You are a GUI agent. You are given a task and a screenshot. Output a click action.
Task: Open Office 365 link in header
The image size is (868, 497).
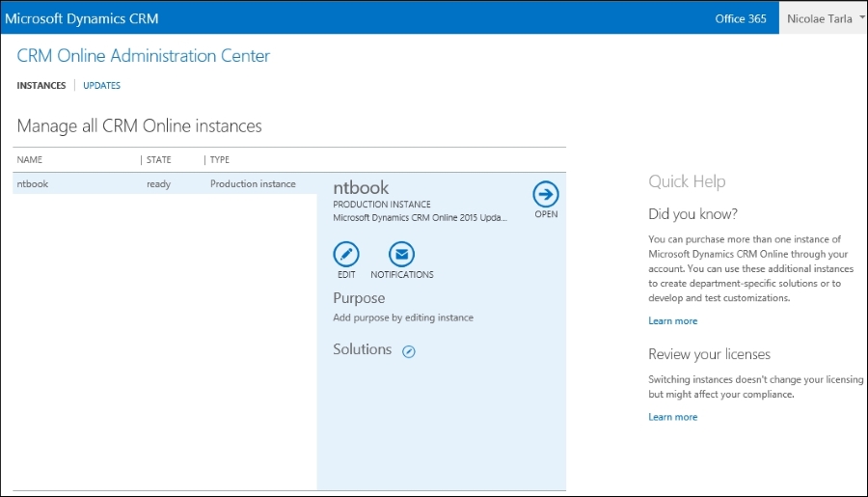(741, 19)
